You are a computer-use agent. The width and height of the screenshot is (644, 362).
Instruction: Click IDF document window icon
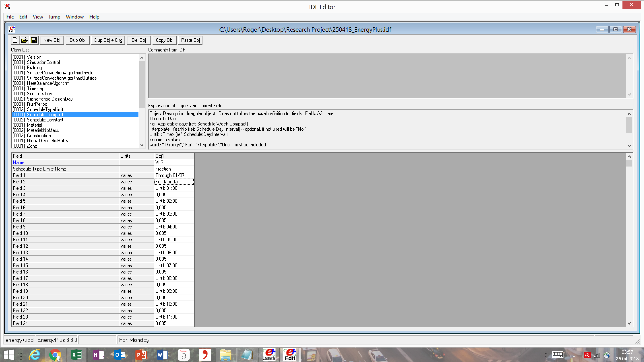[x=12, y=30]
